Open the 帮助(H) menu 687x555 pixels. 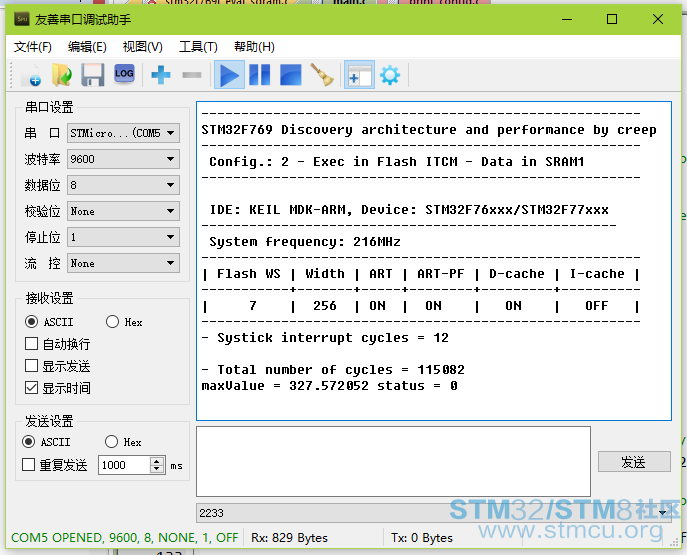254,46
